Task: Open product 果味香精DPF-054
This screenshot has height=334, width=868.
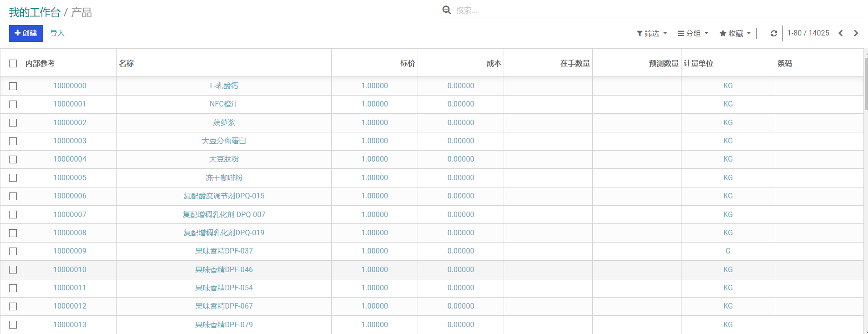Action: click(x=224, y=288)
